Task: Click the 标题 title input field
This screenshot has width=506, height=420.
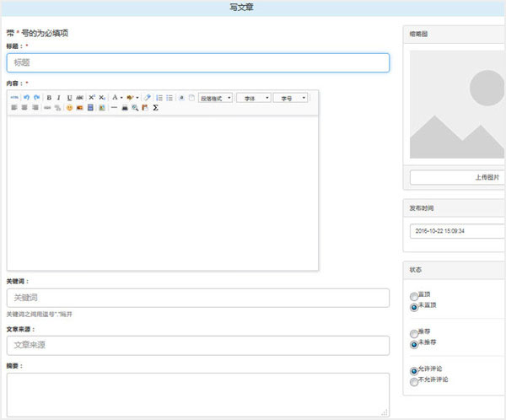Action: click(x=198, y=62)
